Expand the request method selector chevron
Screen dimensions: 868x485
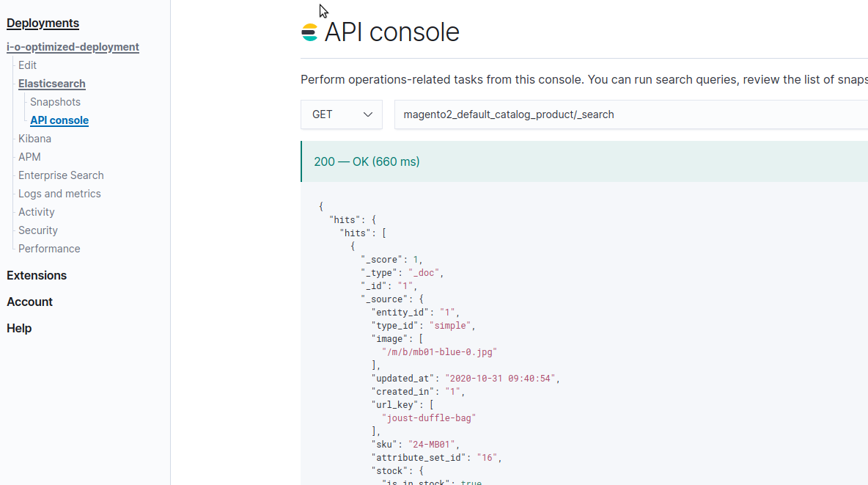pos(369,114)
